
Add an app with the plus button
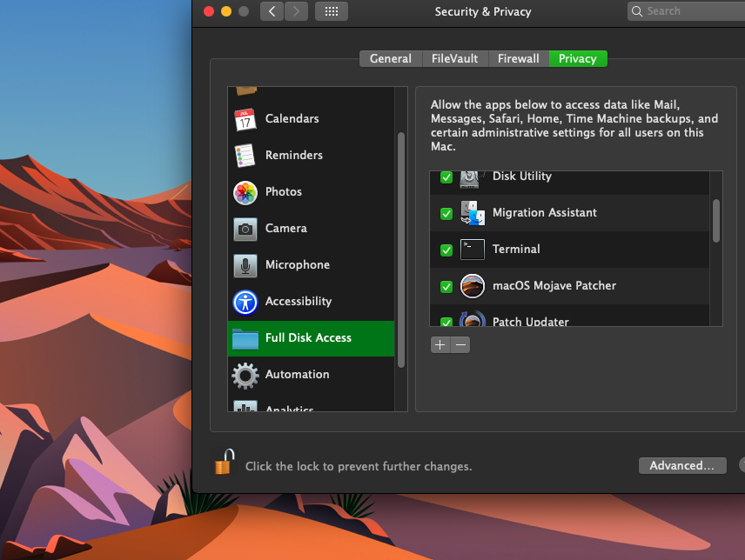coord(440,345)
